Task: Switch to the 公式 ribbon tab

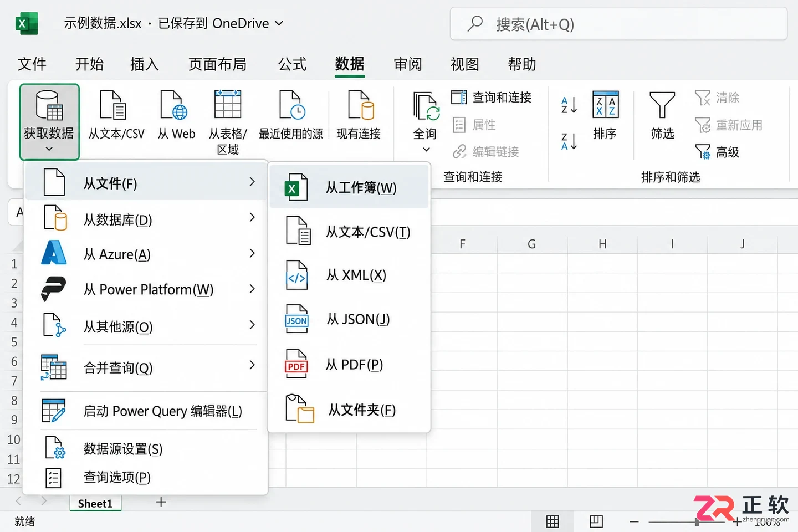Action: (x=292, y=64)
